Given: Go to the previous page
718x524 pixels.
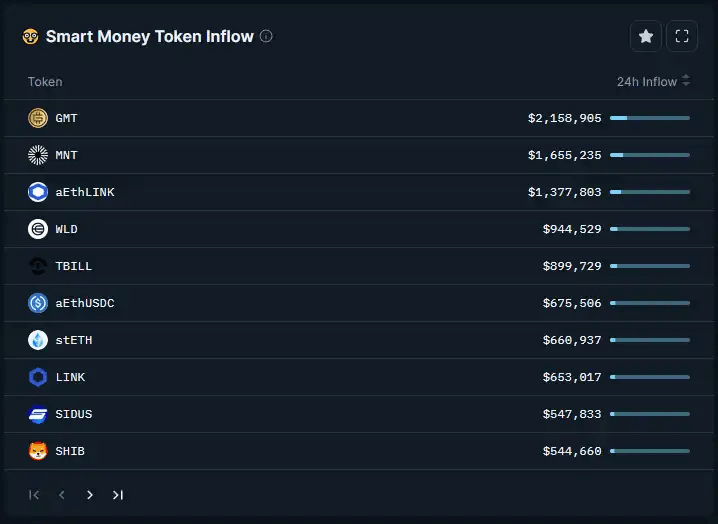Looking at the screenshot, I should click(x=62, y=494).
